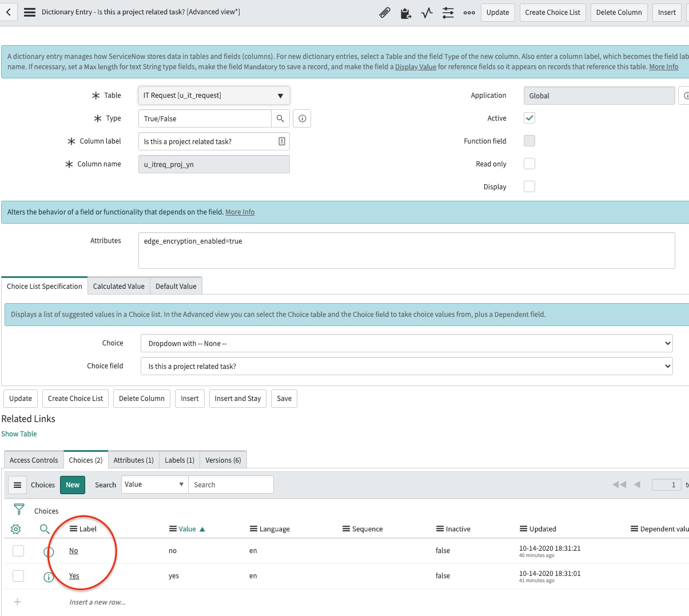The height and width of the screenshot is (616, 689).
Task: Toggle the Function field checkbox
Action: point(529,141)
